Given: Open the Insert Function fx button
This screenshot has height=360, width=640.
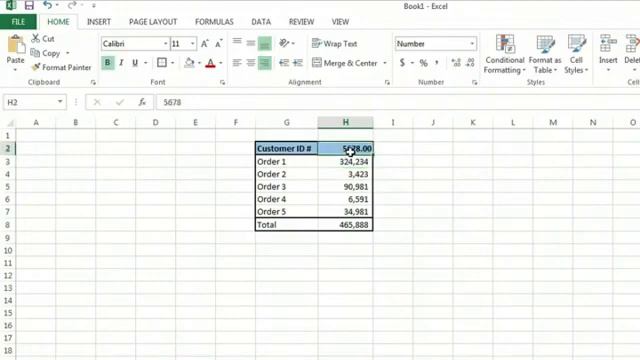Looking at the screenshot, I should point(142,102).
